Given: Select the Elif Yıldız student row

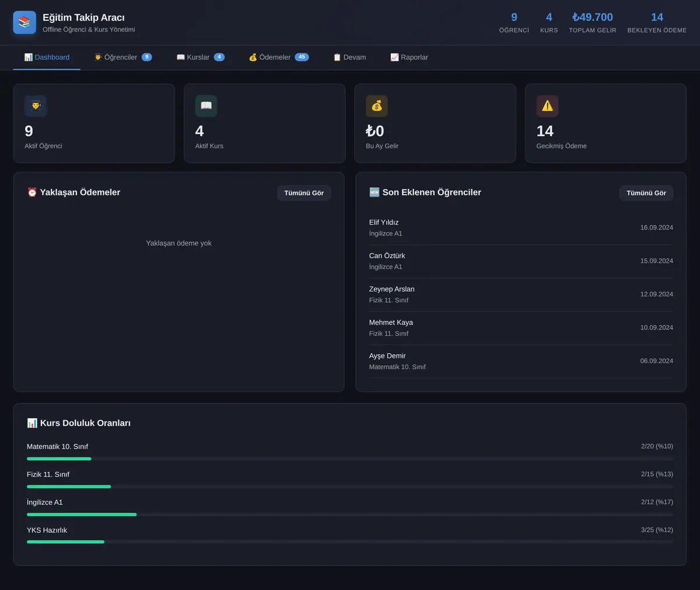Looking at the screenshot, I should [x=521, y=228].
